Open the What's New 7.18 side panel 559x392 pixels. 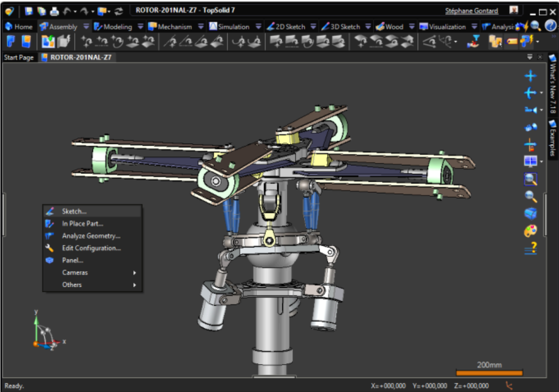(x=552, y=84)
